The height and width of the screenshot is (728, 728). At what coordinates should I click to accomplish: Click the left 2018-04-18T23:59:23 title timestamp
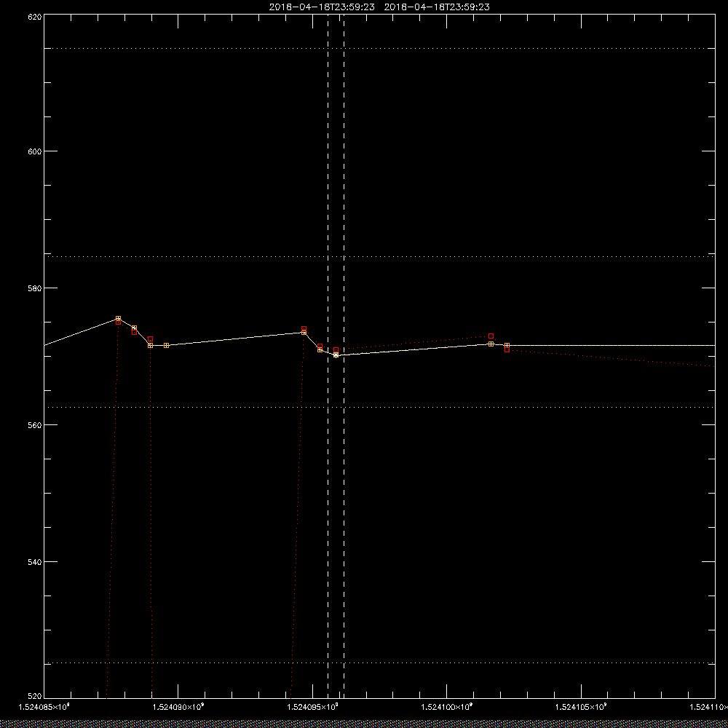coord(322,7)
